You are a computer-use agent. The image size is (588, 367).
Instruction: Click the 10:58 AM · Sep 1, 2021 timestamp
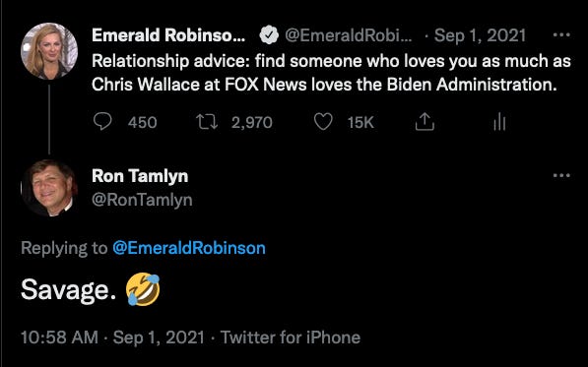pyautogui.click(x=112, y=337)
